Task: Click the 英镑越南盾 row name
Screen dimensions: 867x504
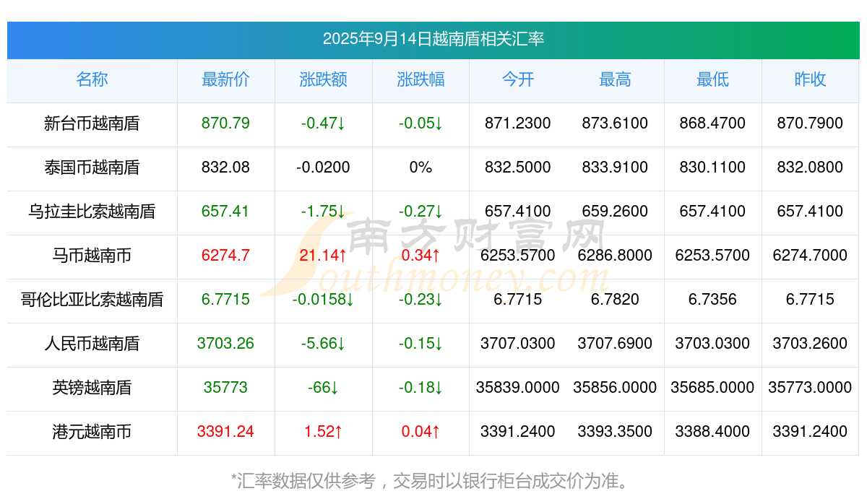Action: click(92, 388)
